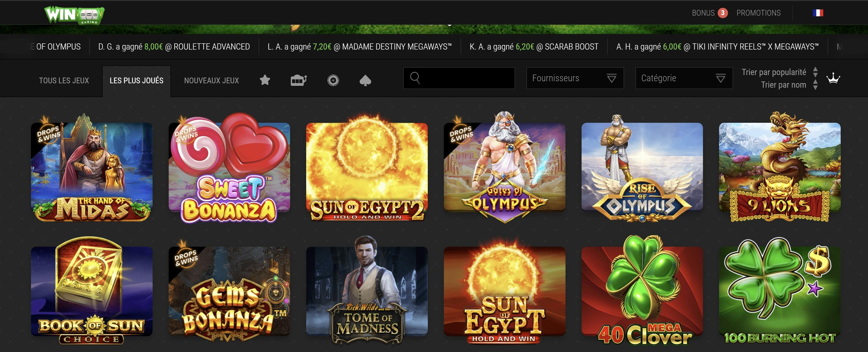The height and width of the screenshot is (352, 868).
Task: Open Gates of Olympus game tile
Action: (x=504, y=168)
